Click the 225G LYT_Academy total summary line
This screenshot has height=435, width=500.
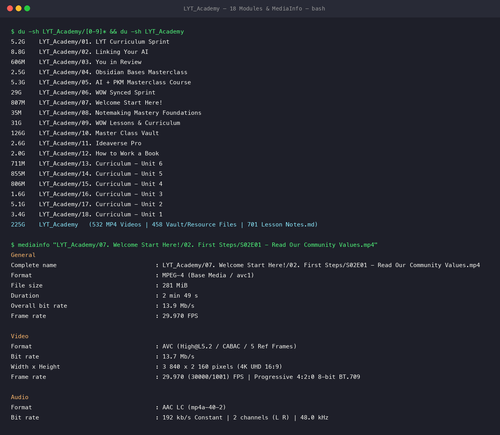tap(164, 225)
